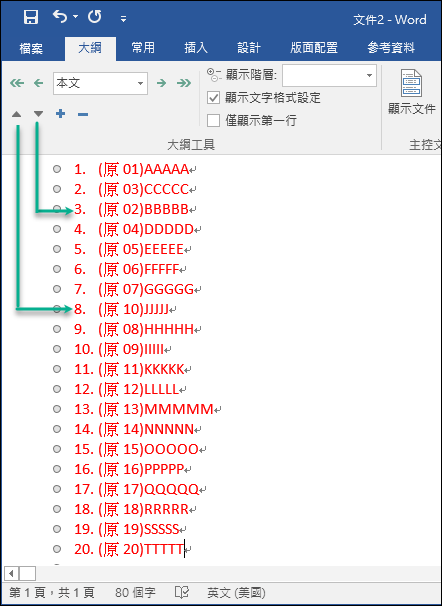Click the text (原 02)BBBBB
442x606 pixels.
[x=143, y=209]
